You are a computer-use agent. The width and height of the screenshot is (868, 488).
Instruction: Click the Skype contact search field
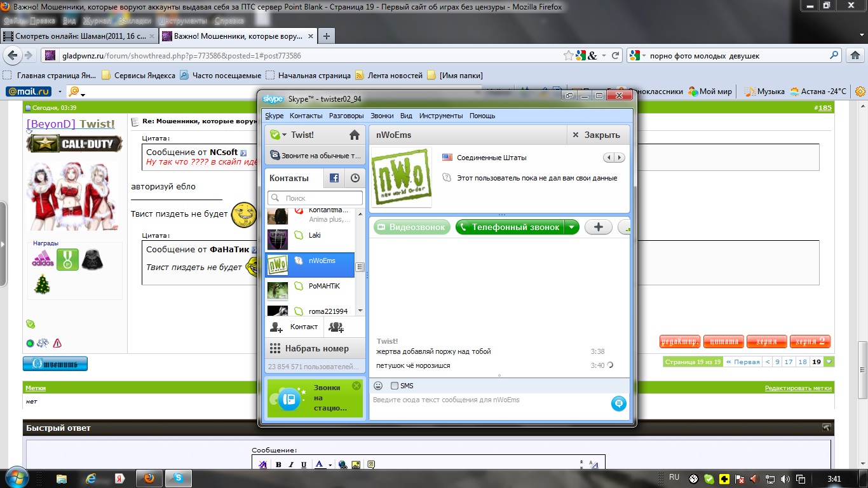coord(316,198)
